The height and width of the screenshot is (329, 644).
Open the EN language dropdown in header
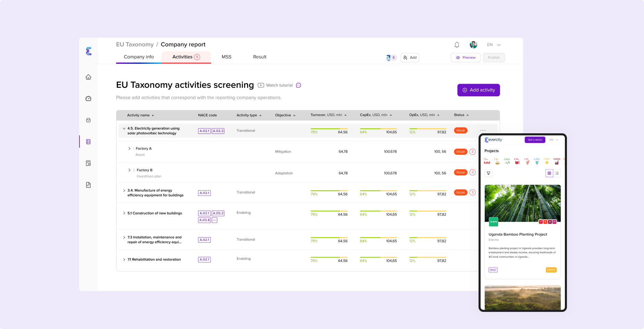[494, 45]
